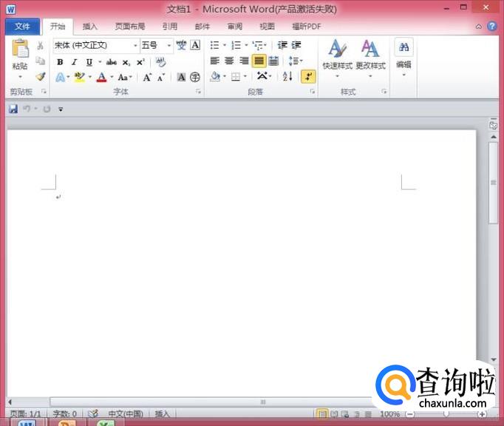This screenshot has height=426, width=504.
Task: Click Grow Font icon
Action: click(147, 77)
